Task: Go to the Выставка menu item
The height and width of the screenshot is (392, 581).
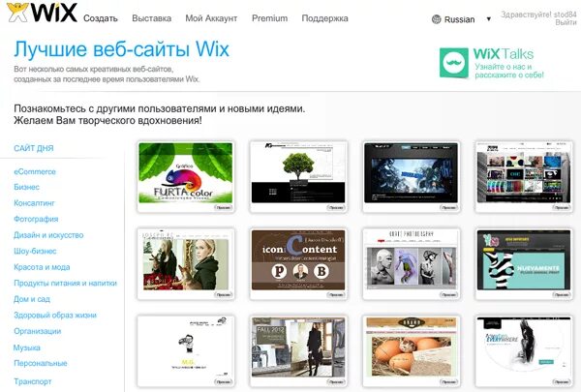Action: point(152,18)
